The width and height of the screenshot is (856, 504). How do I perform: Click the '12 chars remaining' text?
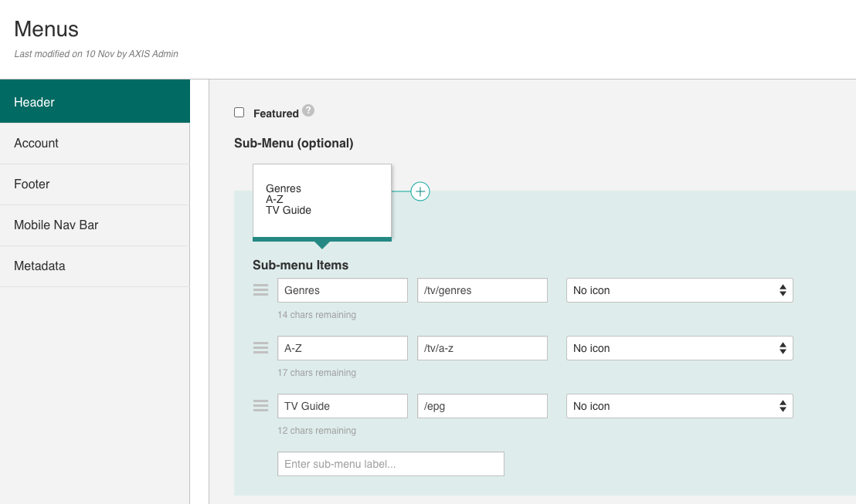pyautogui.click(x=317, y=431)
